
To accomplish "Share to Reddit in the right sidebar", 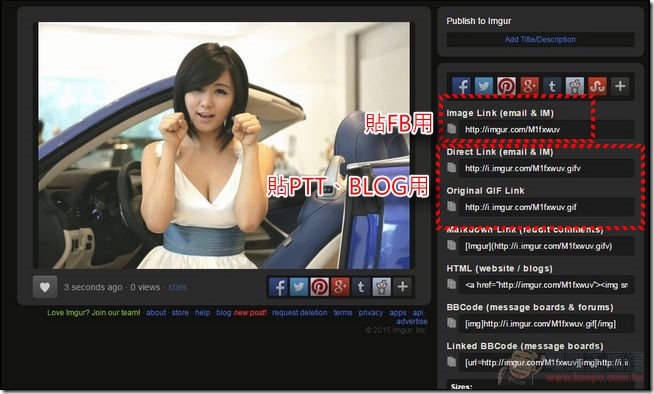I will pos(574,86).
